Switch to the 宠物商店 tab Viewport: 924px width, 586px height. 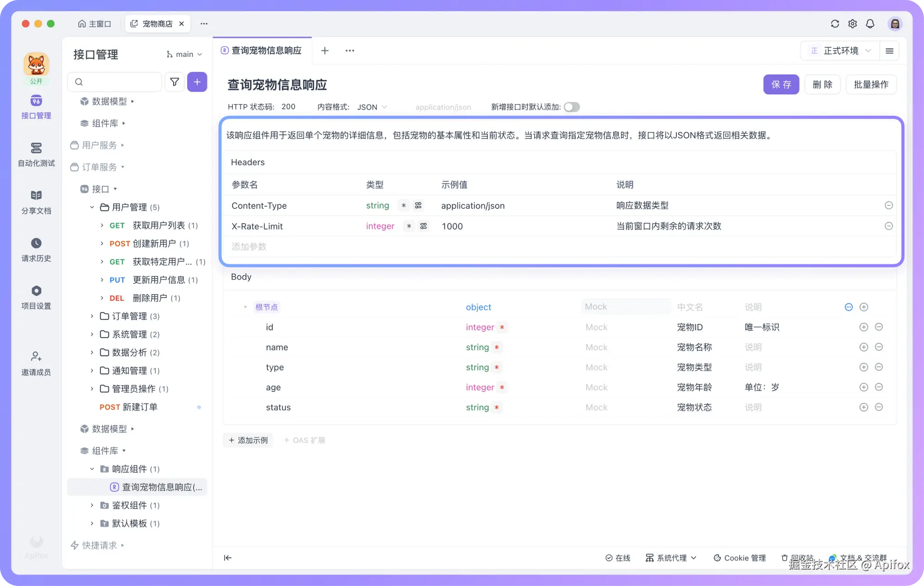tap(157, 24)
